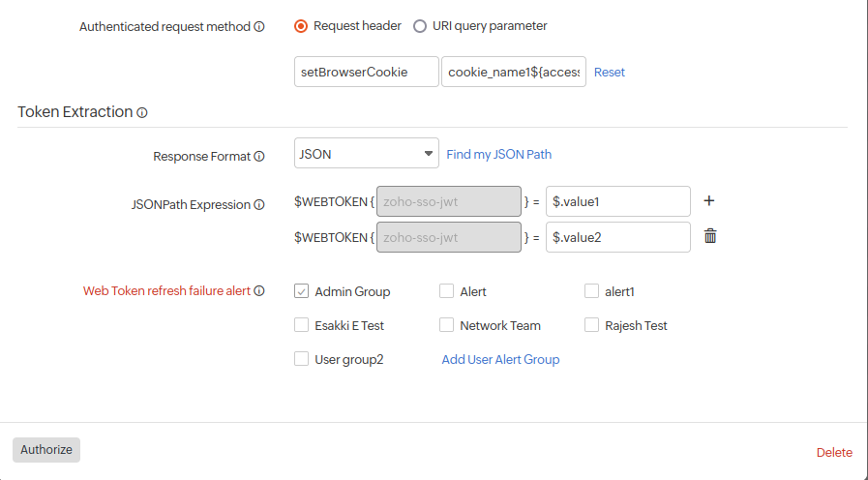Click plus icon to add JSONPath expression
This screenshot has height=480, width=868.
tap(709, 200)
